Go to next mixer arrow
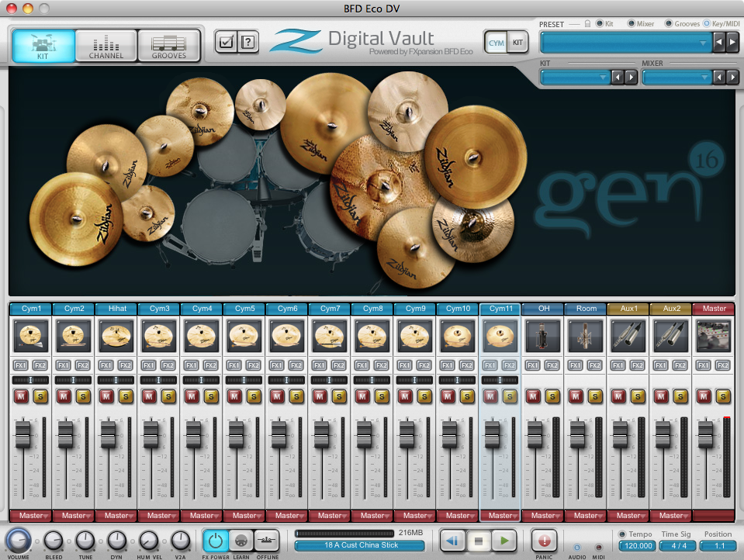 (732, 77)
